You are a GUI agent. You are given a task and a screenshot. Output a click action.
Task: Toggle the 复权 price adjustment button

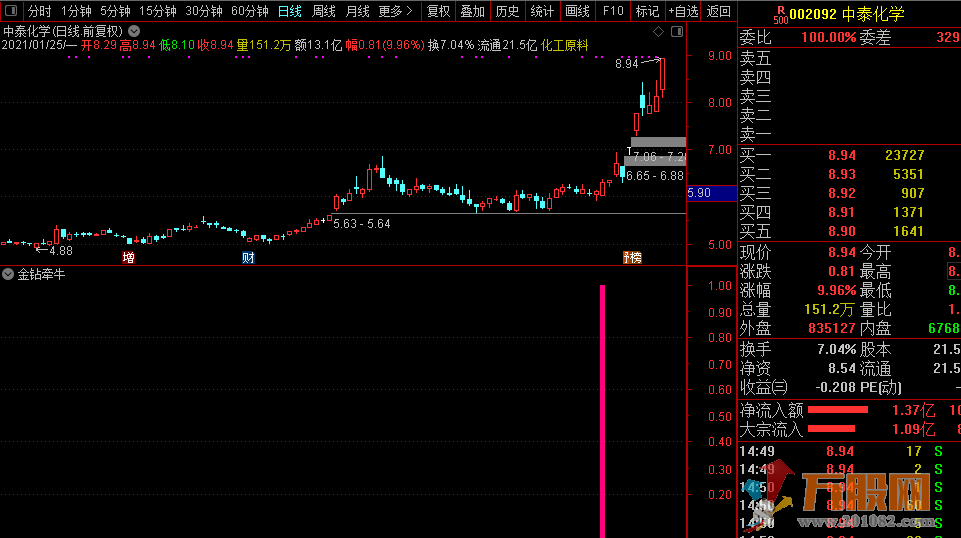[x=438, y=11]
